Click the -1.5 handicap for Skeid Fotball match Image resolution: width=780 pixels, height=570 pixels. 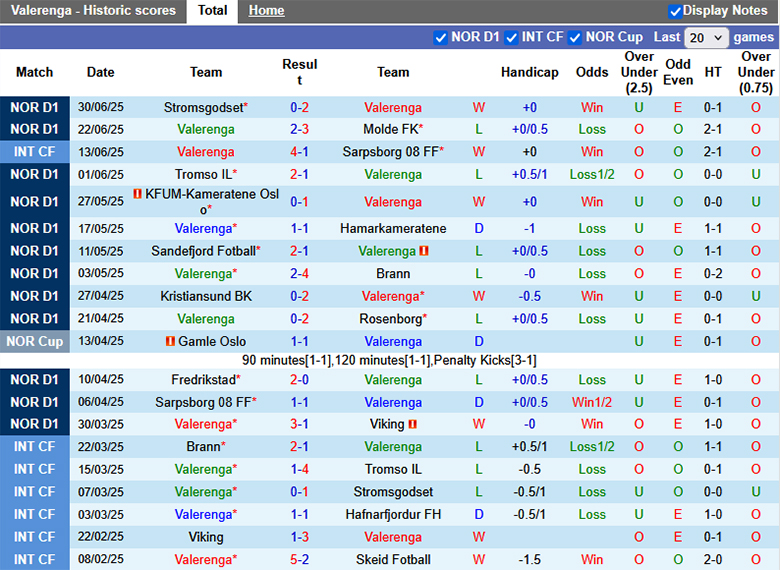click(x=529, y=560)
